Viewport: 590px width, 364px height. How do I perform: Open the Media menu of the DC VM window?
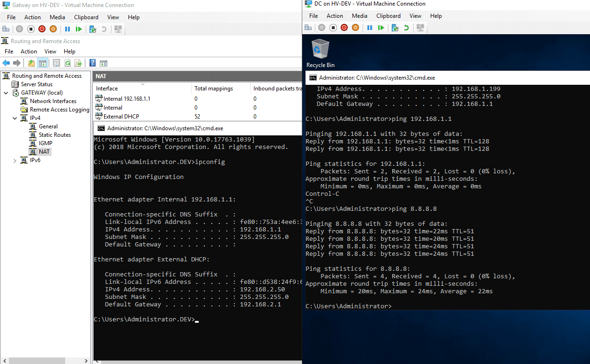click(359, 15)
